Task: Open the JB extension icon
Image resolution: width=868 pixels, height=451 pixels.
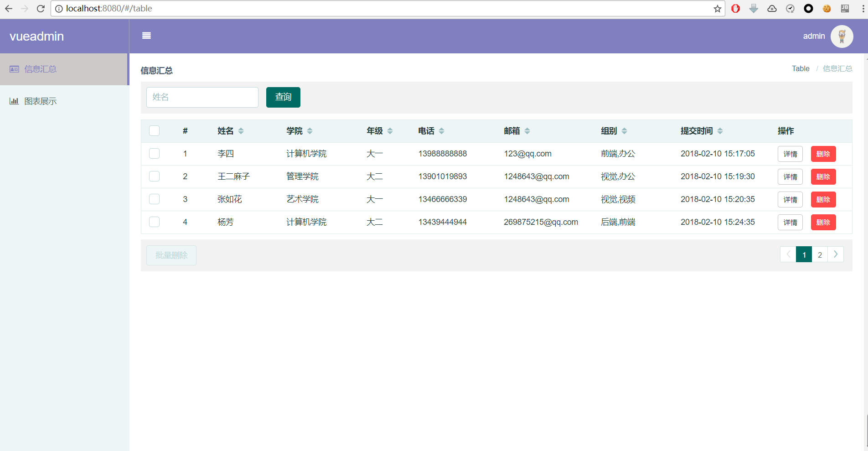Action: (x=845, y=9)
